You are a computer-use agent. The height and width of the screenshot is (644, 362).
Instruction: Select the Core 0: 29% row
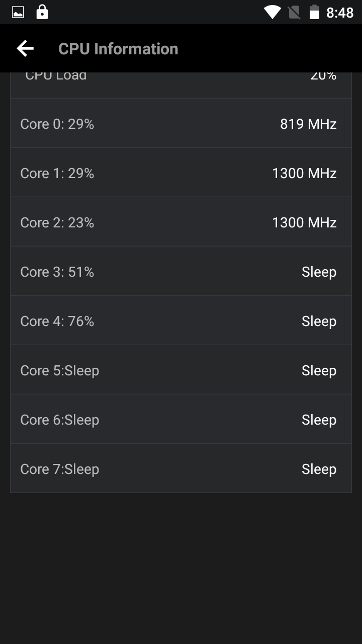[x=181, y=124]
